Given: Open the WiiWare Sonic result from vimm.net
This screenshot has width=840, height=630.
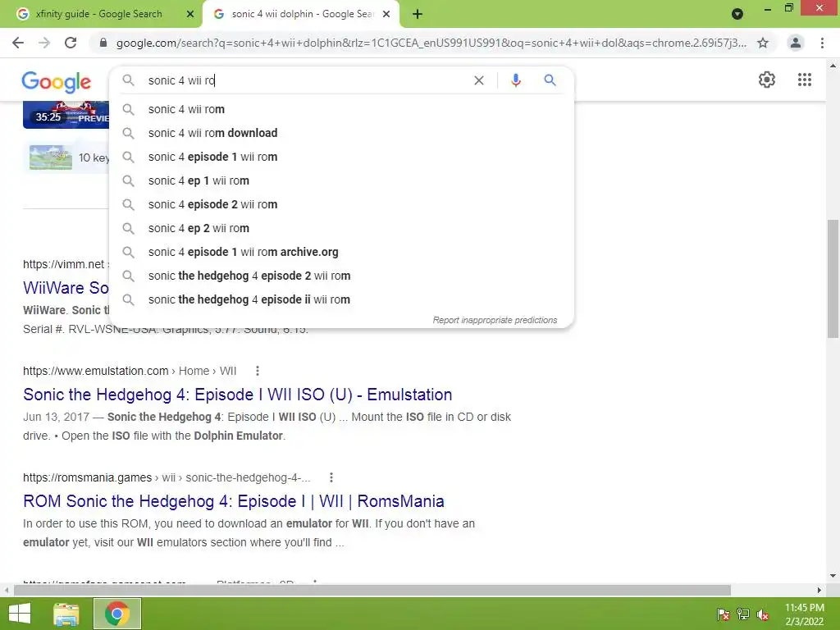Looking at the screenshot, I should coord(66,288).
